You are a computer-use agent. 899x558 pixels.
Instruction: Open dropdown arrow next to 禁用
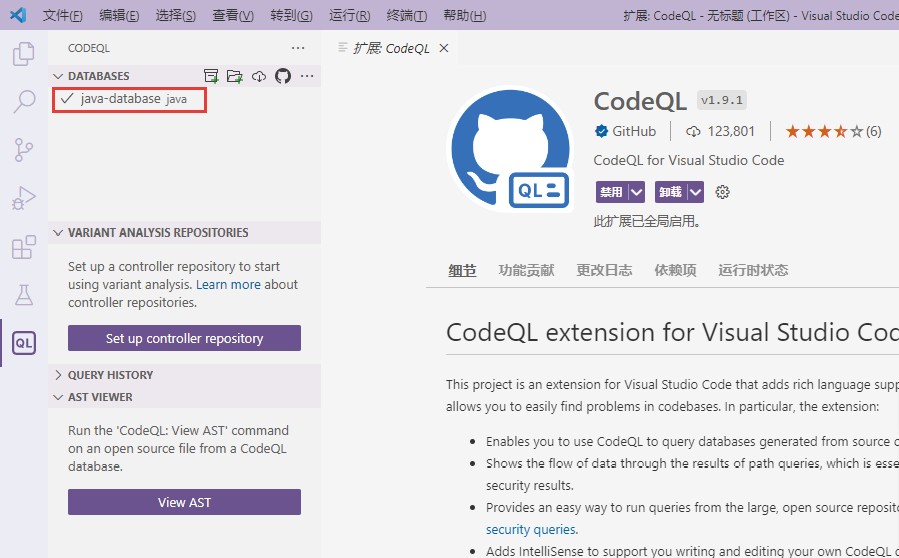click(x=636, y=192)
